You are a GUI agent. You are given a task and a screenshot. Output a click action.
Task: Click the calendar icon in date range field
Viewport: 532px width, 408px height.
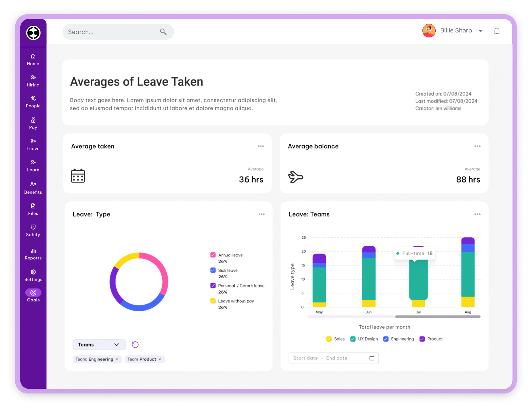pyautogui.click(x=372, y=358)
